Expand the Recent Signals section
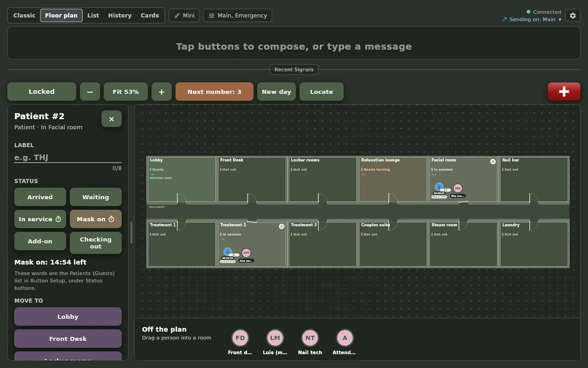Screen dimensions: 588x368 pos(294,69)
